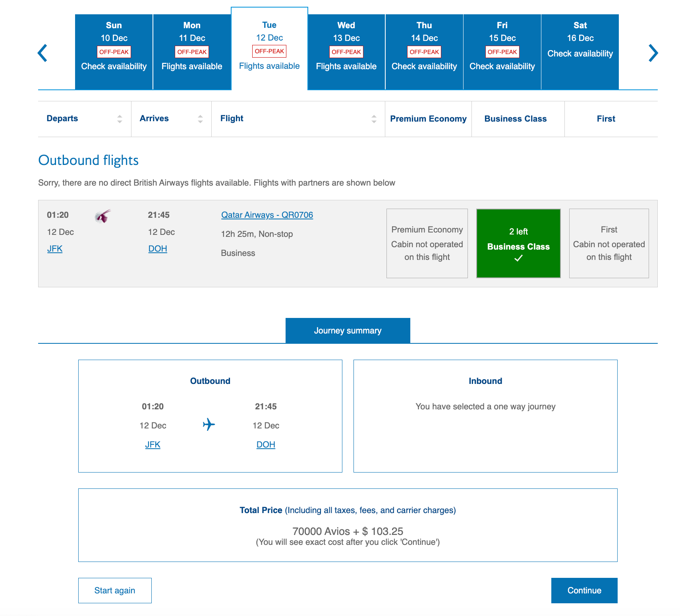Image resolution: width=680 pixels, height=616 pixels.
Task: Sort flights by Arrives column
Action: point(200,119)
